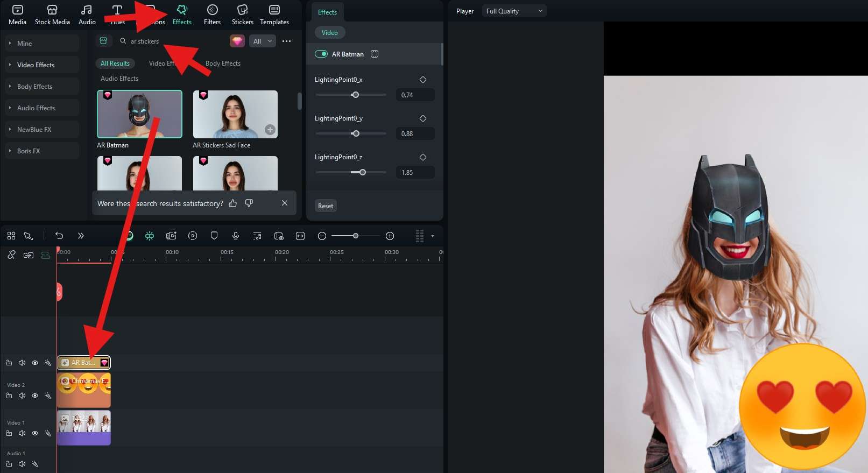The image size is (868, 473).
Task: Select the All Results filter
Action: click(x=115, y=63)
